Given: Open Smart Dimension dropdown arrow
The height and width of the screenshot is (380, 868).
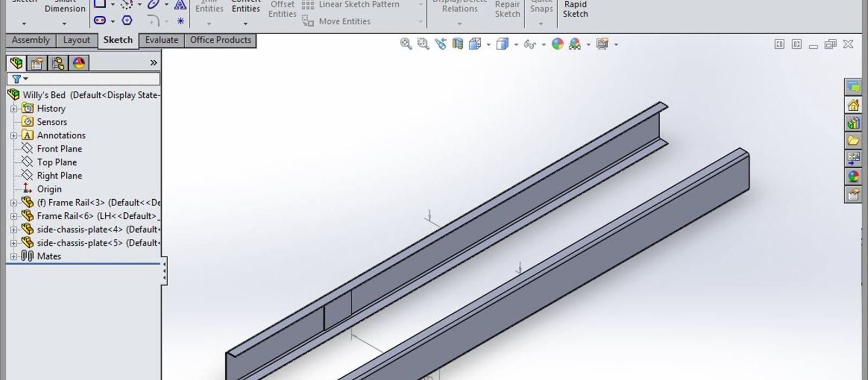Looking at the screenshot, I should point(64,24).
